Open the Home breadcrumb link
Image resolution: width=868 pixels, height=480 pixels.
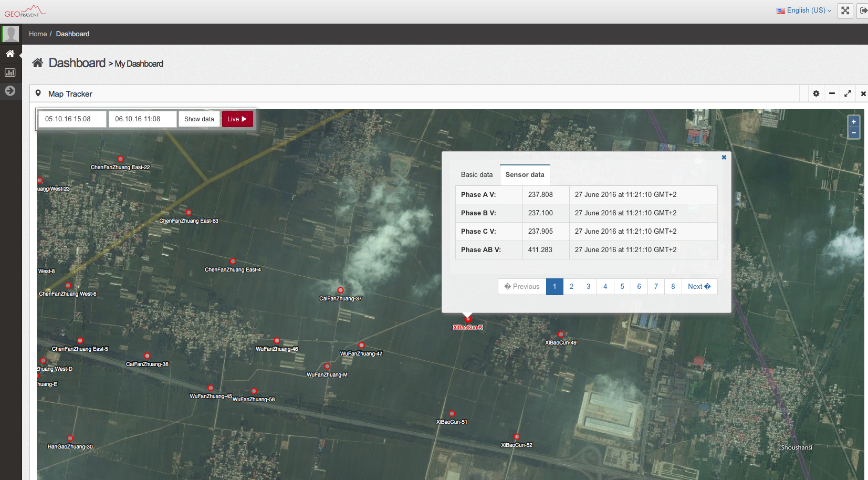click(38, 34)
